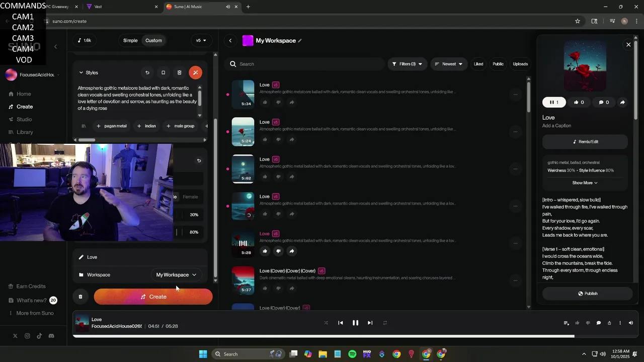Add pagan metal style tag
This screenshot has width=644, height=362.
coord(111,126)
